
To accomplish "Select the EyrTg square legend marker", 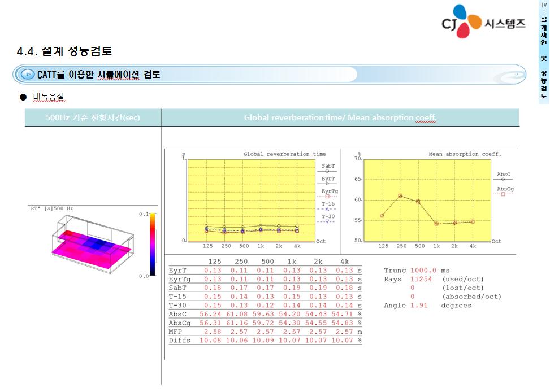I will pyautogui.click(x=327, y=196).
